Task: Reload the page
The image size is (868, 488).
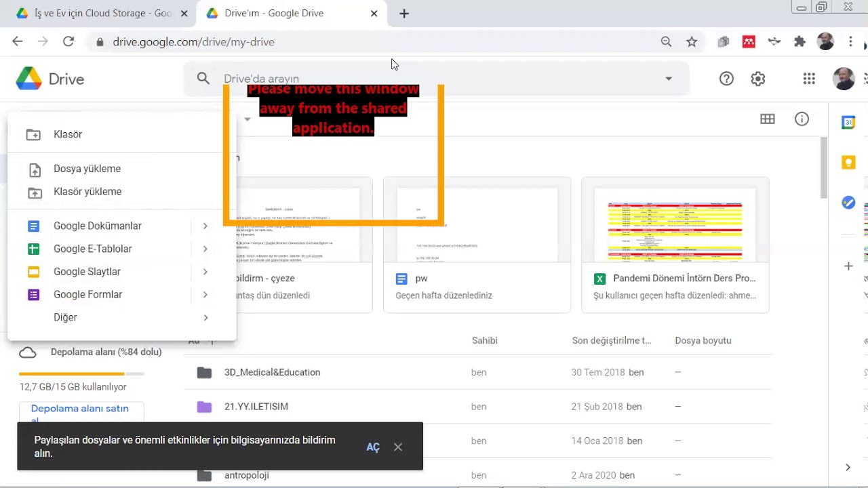Action: [68, 41]
